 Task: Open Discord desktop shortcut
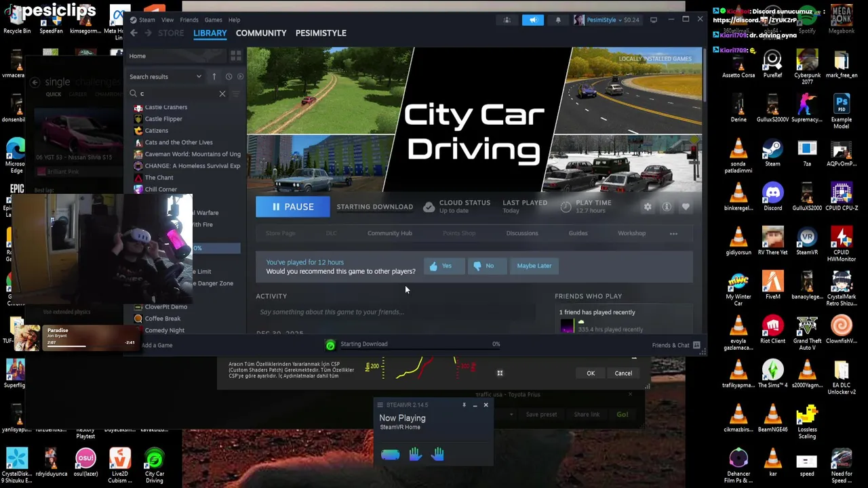[x=772, y=197]
